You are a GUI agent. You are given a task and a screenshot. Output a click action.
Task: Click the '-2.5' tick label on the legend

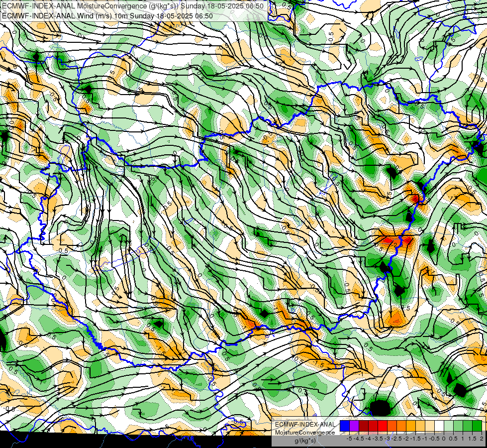click(x=396, y=439)
